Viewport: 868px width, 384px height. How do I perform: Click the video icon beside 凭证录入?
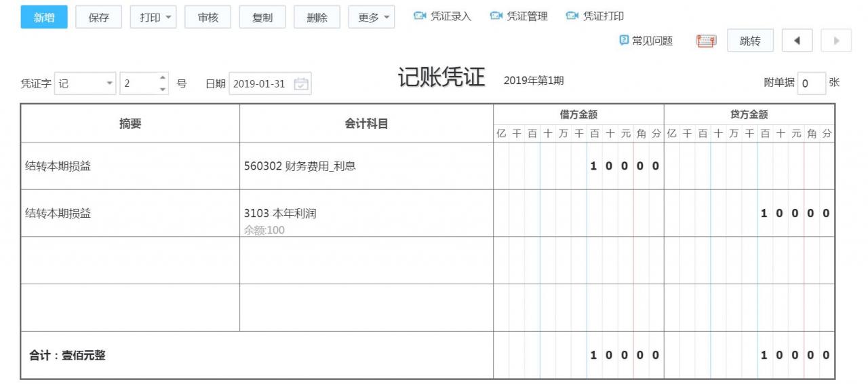[x=420, y=16]
